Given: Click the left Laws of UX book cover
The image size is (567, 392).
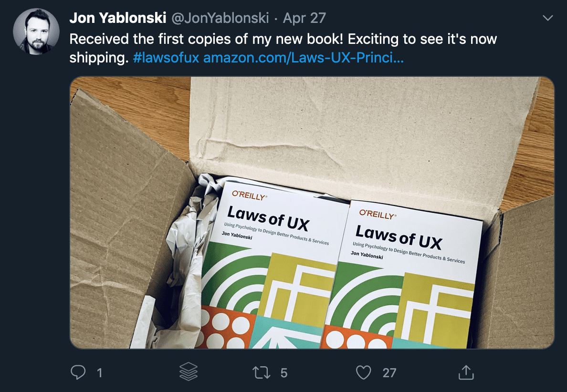Looking at the screenshot, I should tap(272, 262).
